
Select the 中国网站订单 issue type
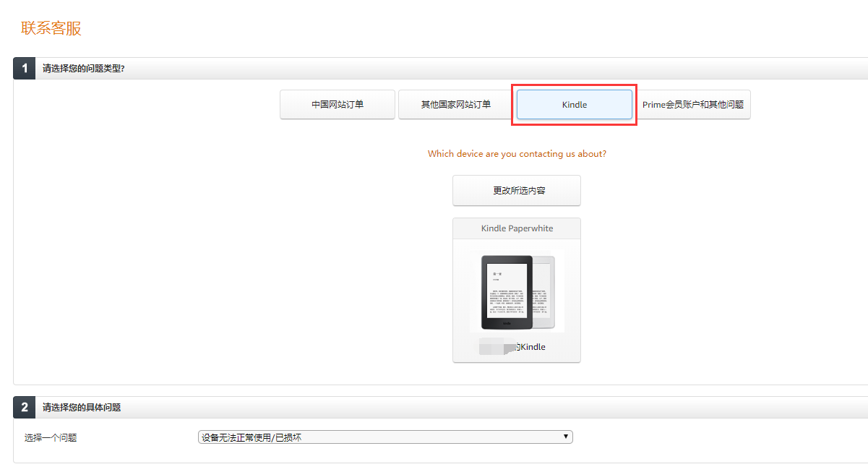tap(338, 104)
